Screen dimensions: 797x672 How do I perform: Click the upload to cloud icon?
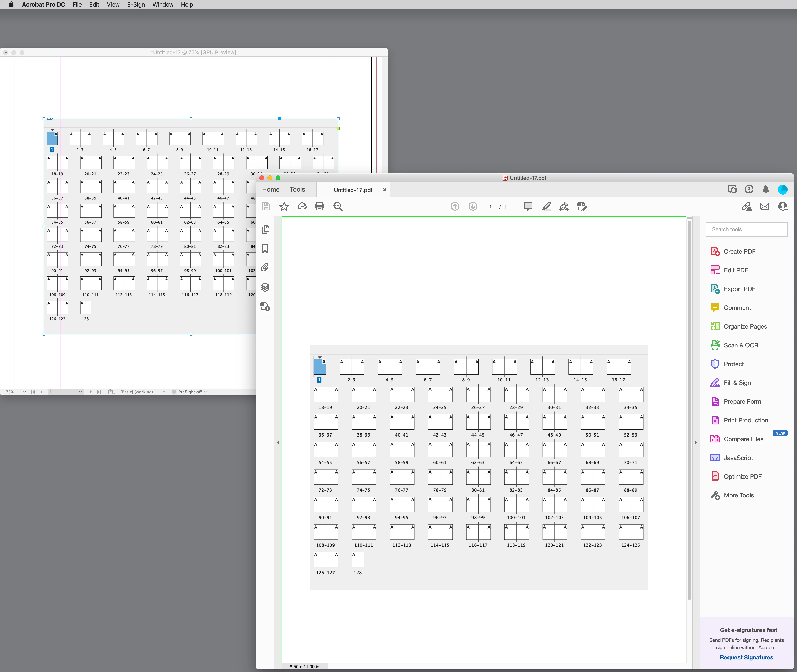point(302,207)
